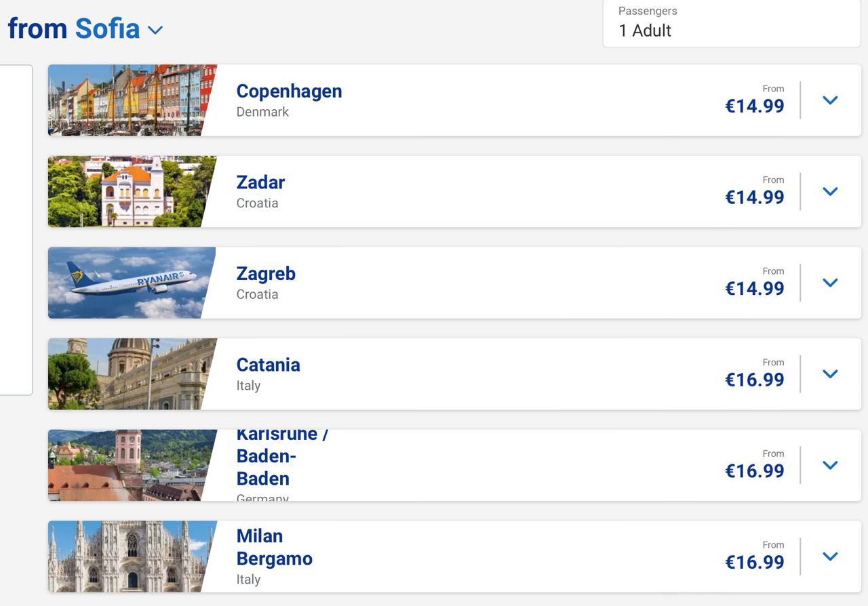
Task: Click the Copenhagen harbor thumbnail image
Action: coord(129,100)
